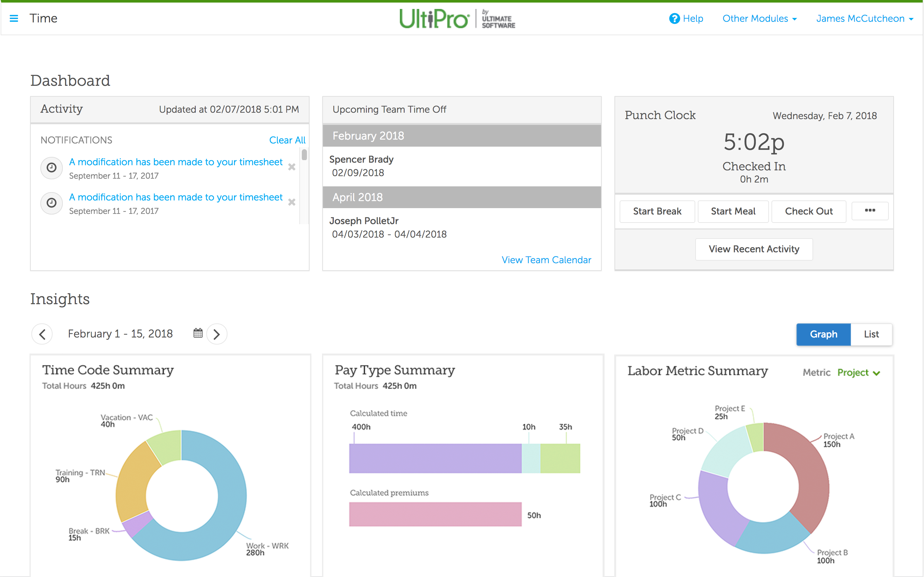Change Metric from Project dropdown
This screenshot has width=924, height=577.
click(858, 372)
